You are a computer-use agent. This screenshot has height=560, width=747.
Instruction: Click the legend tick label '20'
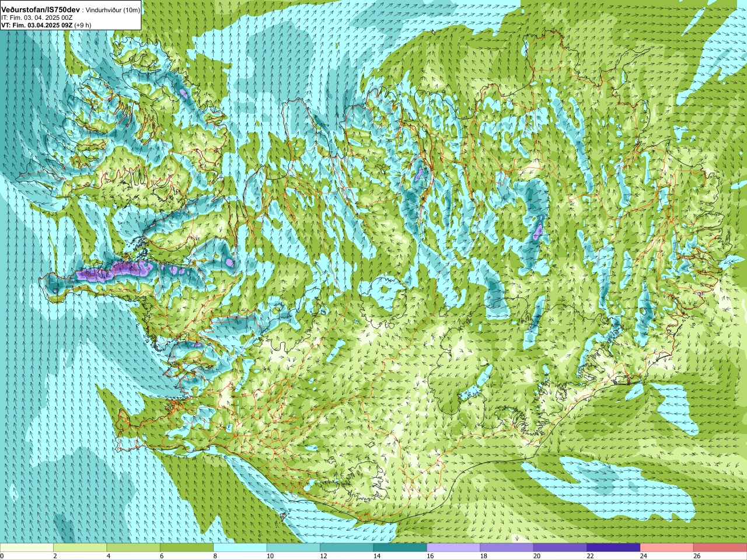(537, 556)
